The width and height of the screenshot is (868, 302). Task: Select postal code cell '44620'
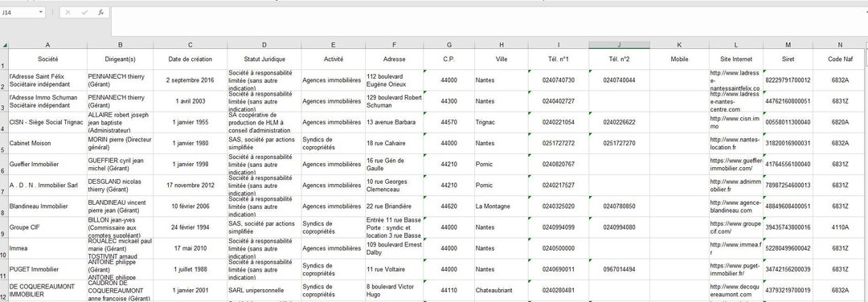[x=449, y=206]
